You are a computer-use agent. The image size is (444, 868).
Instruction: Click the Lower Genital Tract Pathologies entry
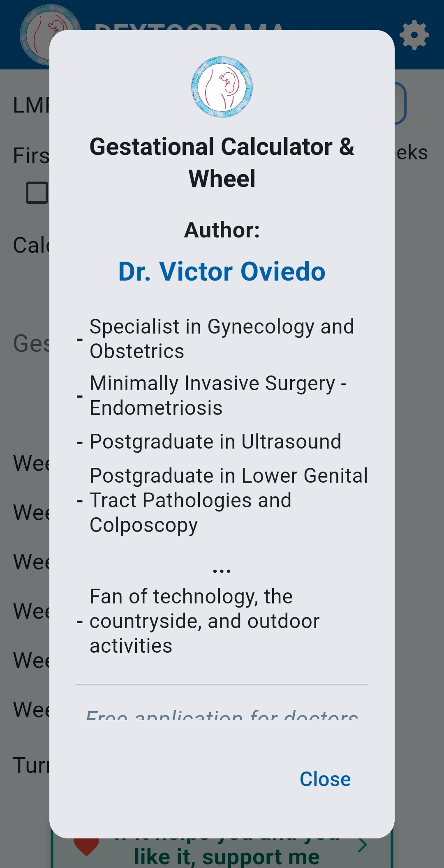coord(228,500)
